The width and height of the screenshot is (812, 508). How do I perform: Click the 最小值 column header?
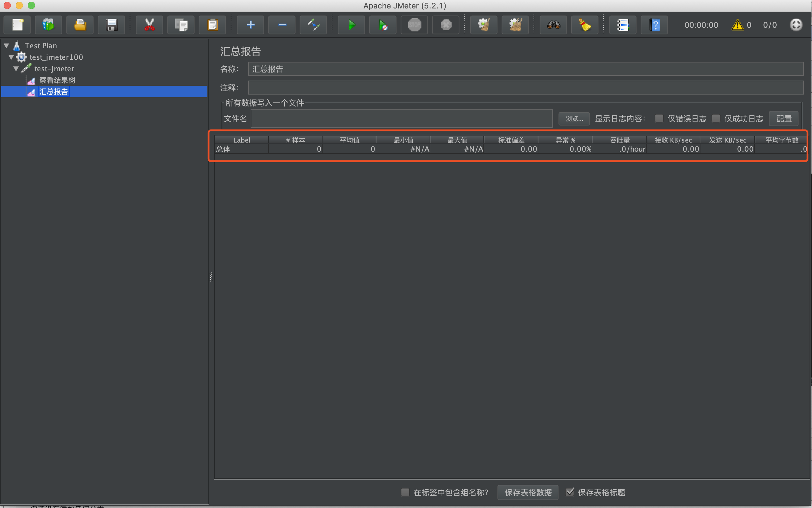click(403, 140)
